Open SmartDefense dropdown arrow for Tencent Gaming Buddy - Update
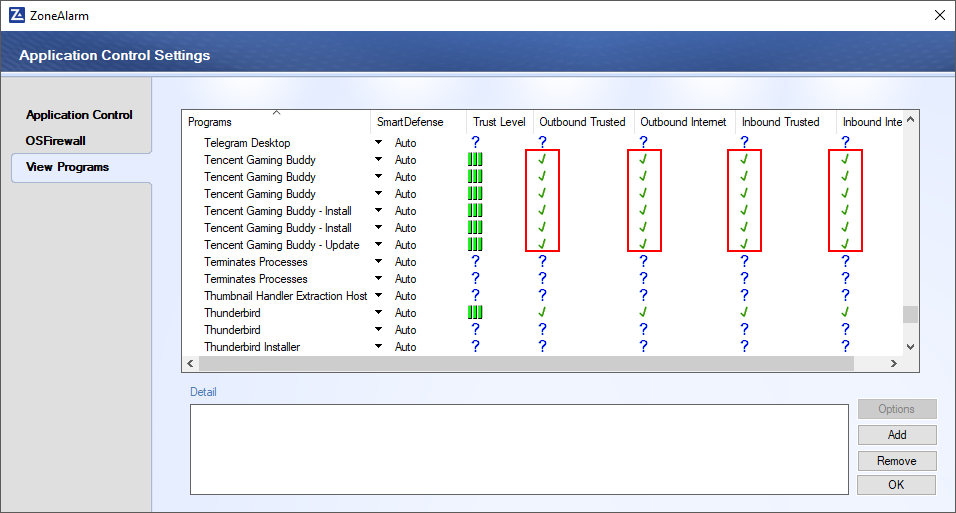The height and width of the screenshot is (513, 956). [x=379, y=244]
